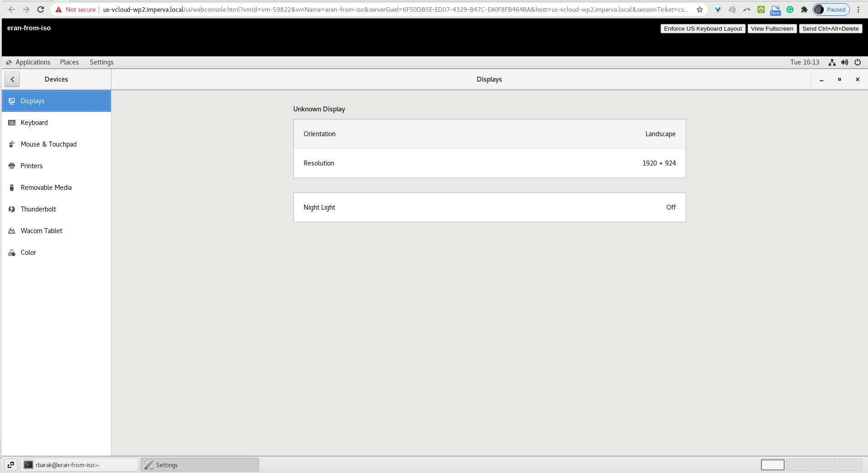868x473 pixels.
Task: Open Mouse & Touchpad settings
Action: click(x=49, y=144)
